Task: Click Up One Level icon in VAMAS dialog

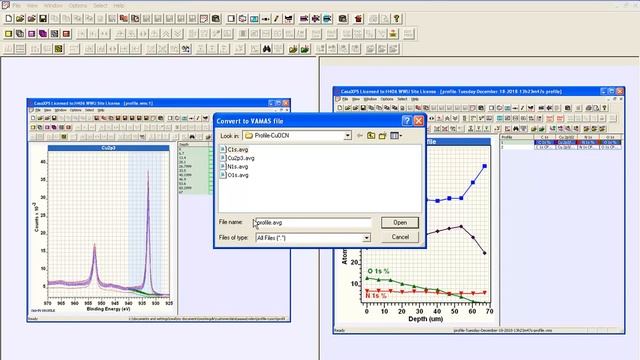Action: (371, 136)
